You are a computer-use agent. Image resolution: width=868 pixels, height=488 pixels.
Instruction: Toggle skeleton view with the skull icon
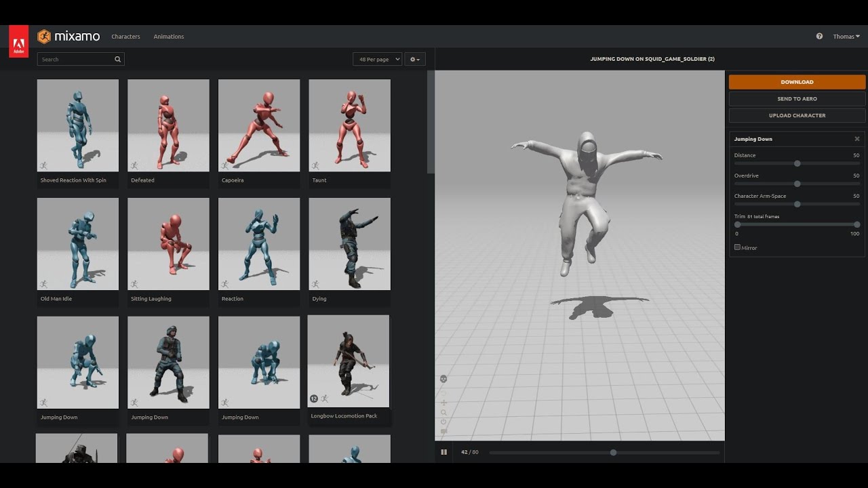pyautogui.click(x=443, y=379)
